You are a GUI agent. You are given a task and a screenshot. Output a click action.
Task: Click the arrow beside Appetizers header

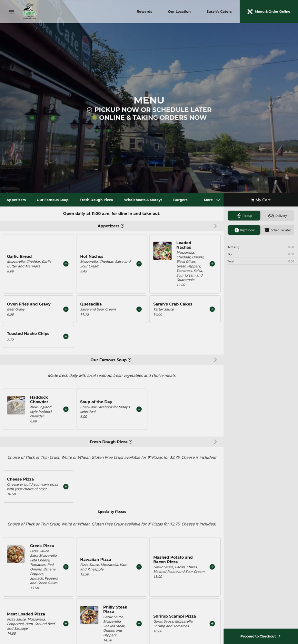point(215,226)
